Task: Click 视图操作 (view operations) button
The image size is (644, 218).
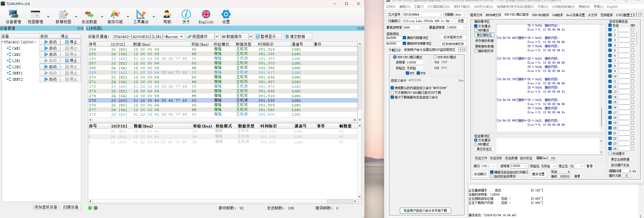Action: pos(200,36)
